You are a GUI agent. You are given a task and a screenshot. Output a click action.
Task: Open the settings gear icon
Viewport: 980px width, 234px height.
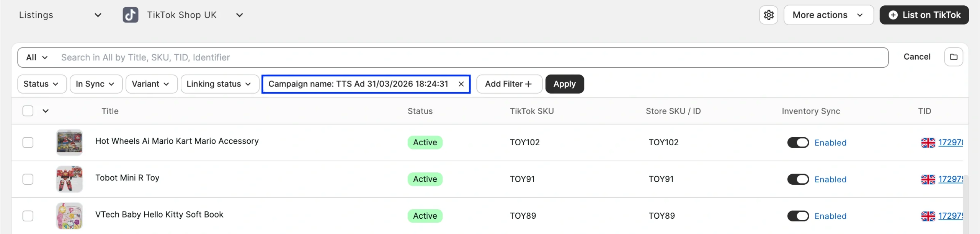768,15
